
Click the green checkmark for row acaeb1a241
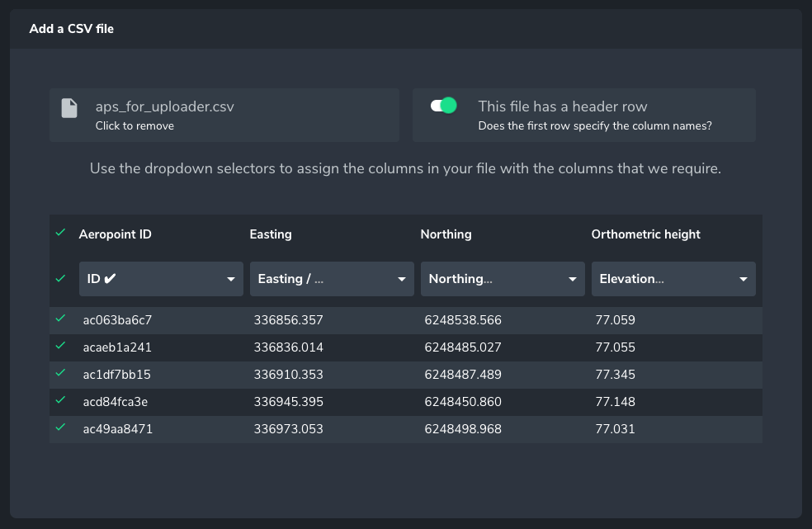click(60, 347)
